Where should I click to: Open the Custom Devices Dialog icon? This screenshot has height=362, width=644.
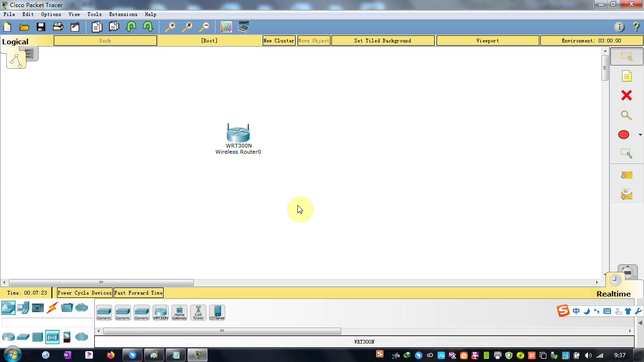243,27
